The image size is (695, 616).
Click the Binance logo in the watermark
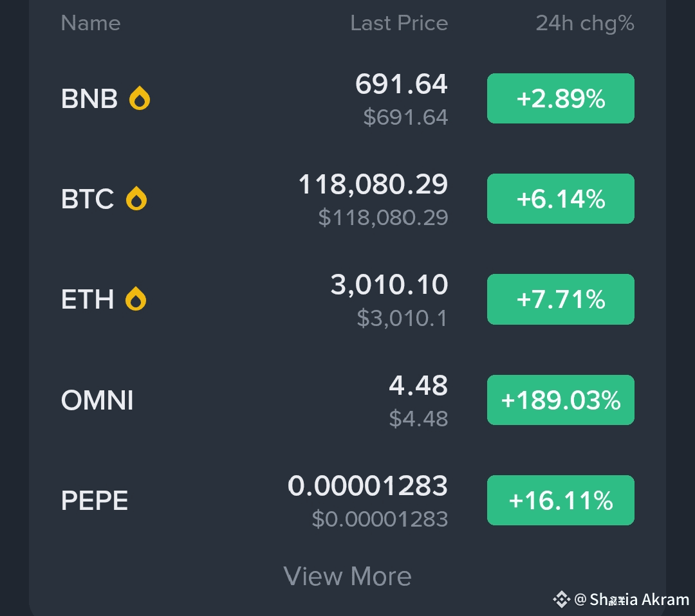pos(561,600)
